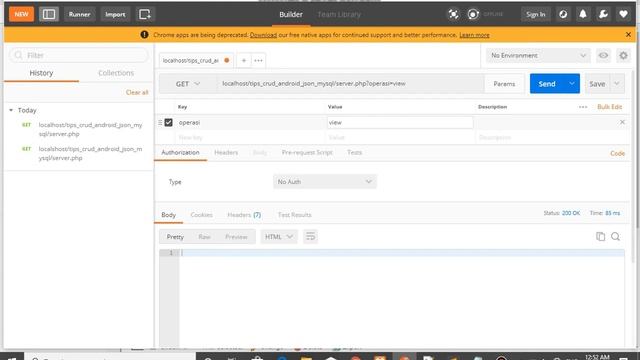This screenshot has width=640, height=360.
Task: Open the Tests tab
Action: pyautogui.click(x=354, y=152)
